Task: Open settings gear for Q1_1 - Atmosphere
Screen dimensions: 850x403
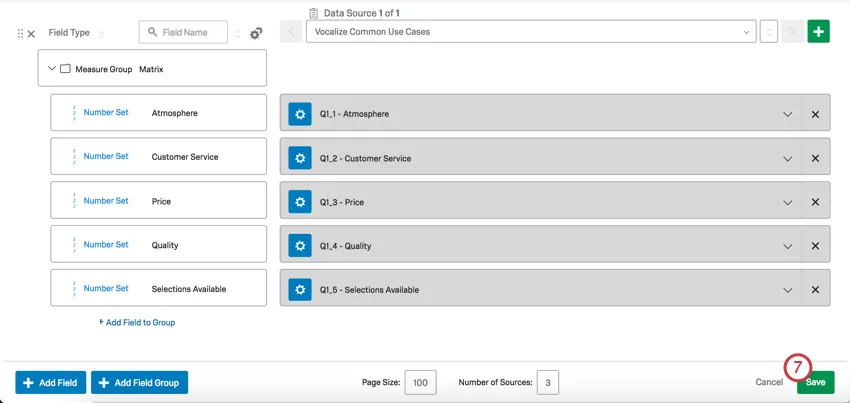Action: 300,114
